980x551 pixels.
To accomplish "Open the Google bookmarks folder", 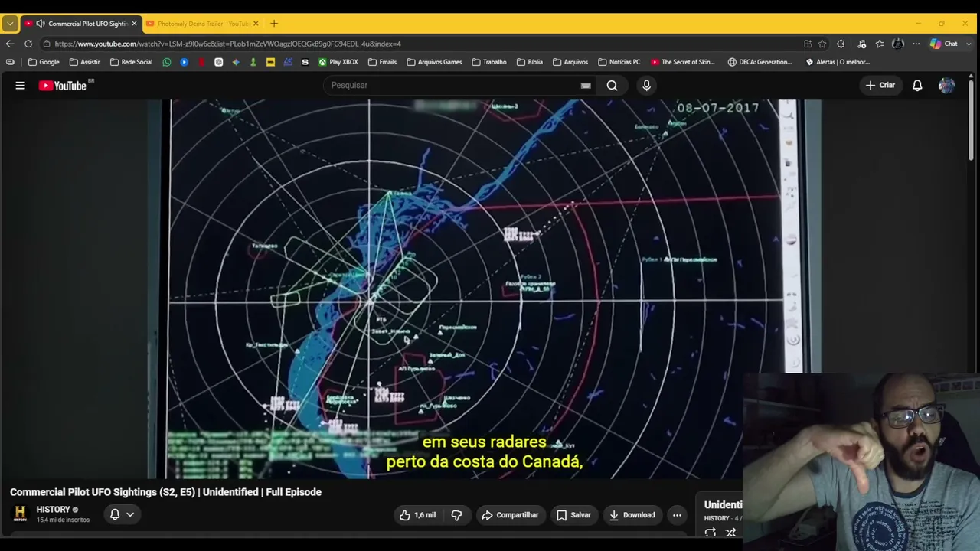I will point(44,62).
